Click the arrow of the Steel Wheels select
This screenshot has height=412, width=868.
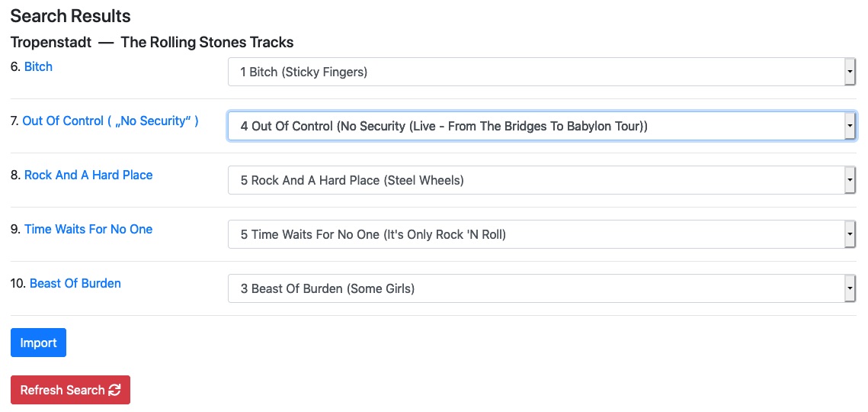(850, 180)
